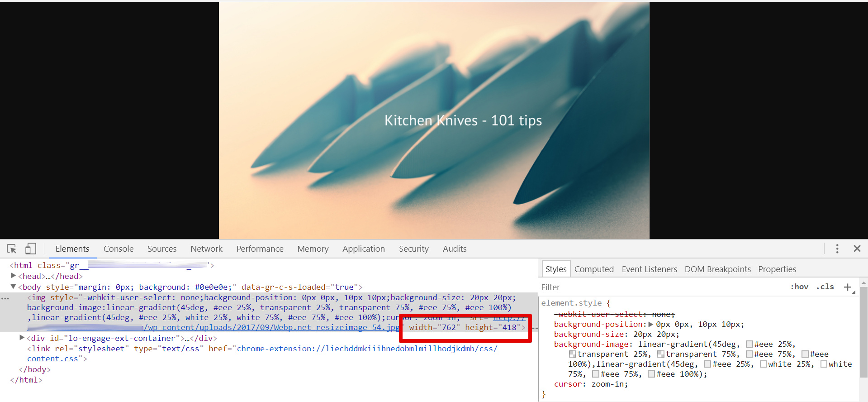
Task: Toggle the :hov element state panel
Action: [x=799, y=287]
